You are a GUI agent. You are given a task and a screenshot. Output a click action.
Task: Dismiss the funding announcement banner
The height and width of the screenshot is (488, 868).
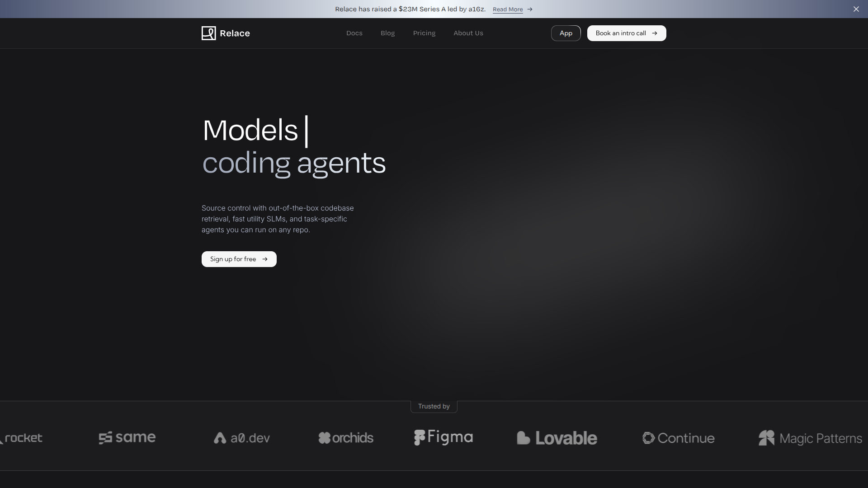(856, 9)
